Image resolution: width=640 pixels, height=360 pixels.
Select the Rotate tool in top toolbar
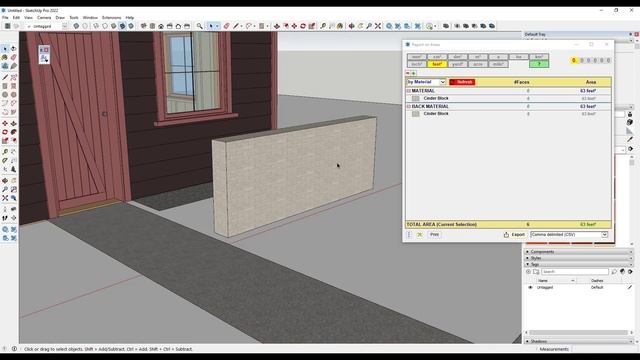(303, 26)
